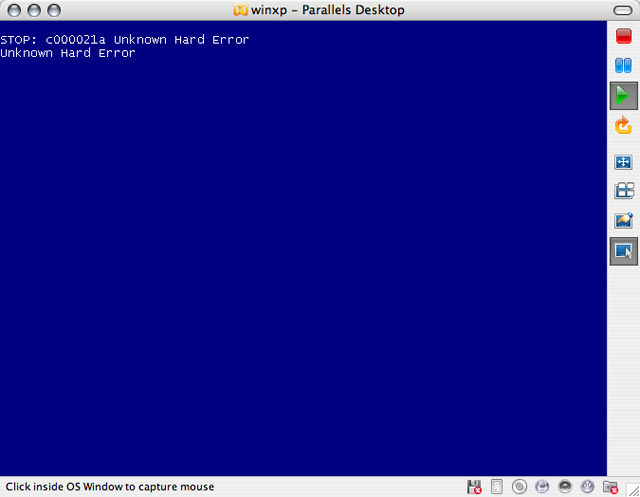Viewport: 640px width, 497px height.
Task: Open the CD/DVD drive status icon
Action: pos(519,487)
